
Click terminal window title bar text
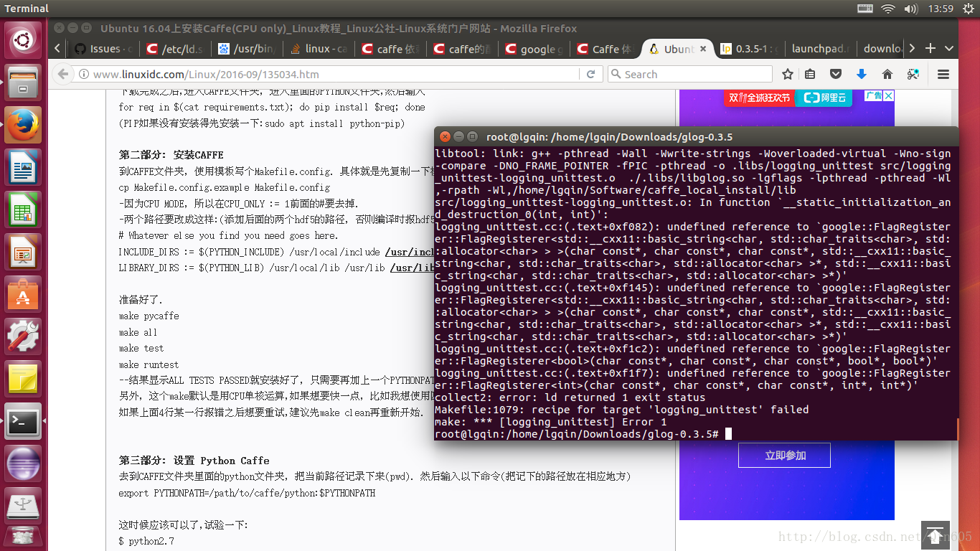tap(609, 136)
